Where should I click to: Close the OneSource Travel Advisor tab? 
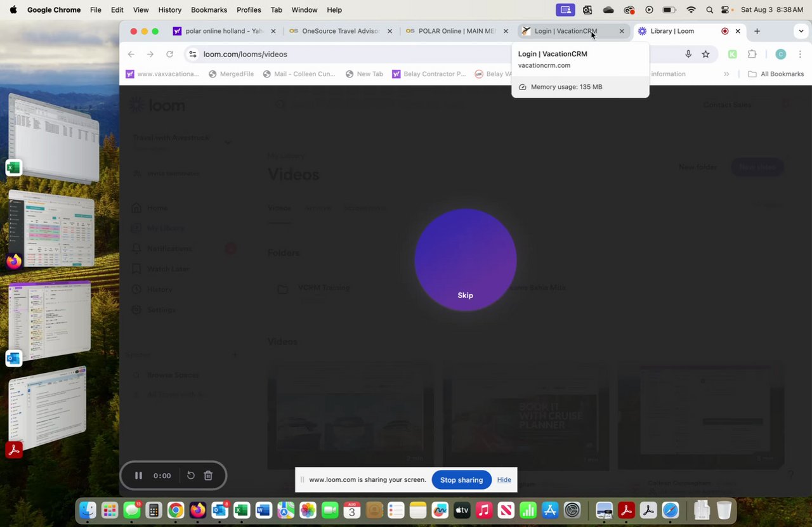click(x=390, y=31)
